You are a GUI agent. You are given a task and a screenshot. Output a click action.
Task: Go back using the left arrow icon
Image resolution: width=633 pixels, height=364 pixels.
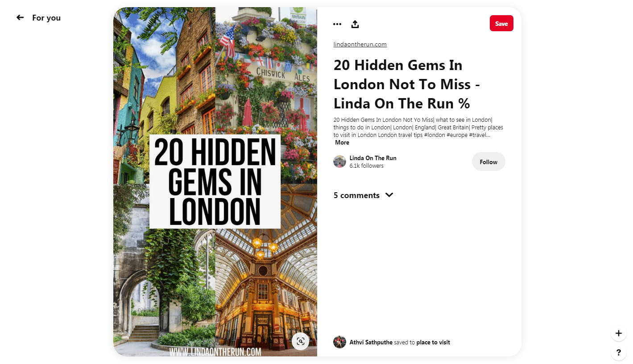pyautogui.click(x=20, y=17)
